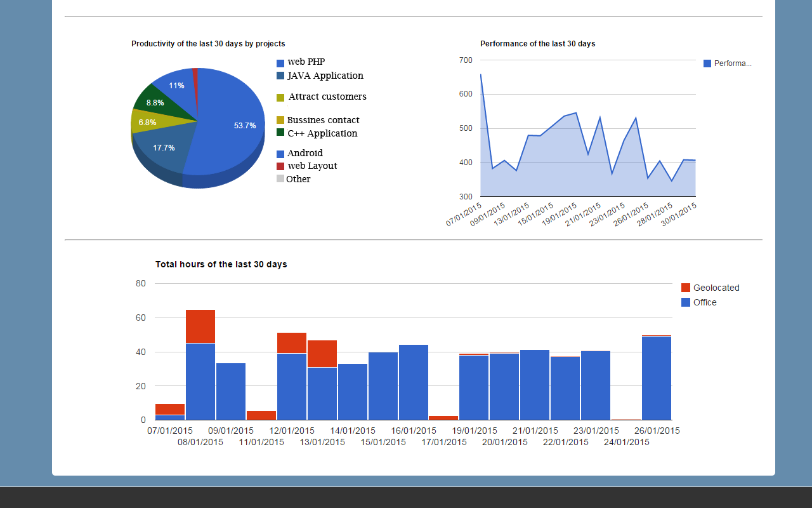Click the small red bar above 17/01/2015
The height and width of the screenshot is (508, 812).
click(x=443, y=418)
